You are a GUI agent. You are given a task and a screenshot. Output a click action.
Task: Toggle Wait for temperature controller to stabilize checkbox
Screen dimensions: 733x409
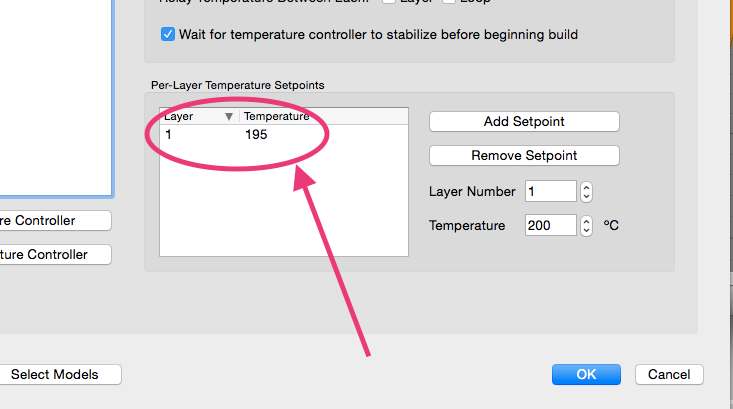tap(168, 35)
